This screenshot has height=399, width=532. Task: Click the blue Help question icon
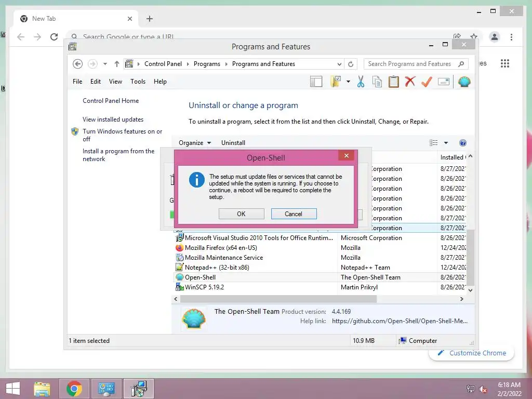click(463, 143)
